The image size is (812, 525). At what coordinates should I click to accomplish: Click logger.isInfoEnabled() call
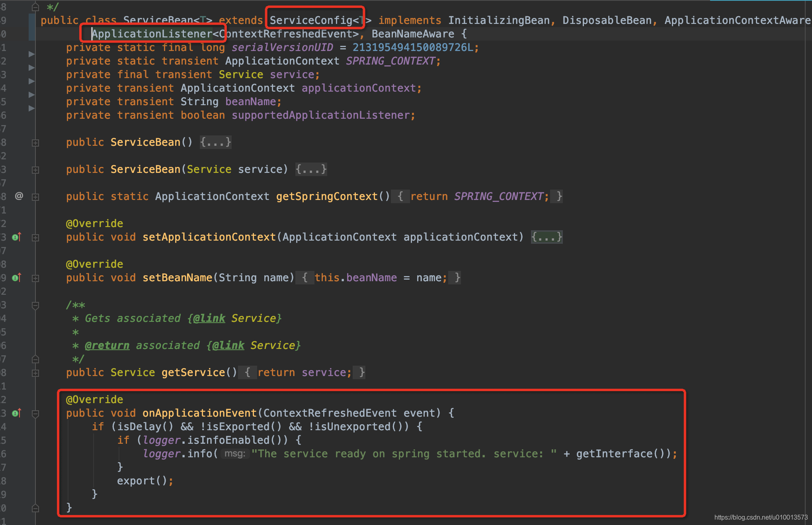(x=216, y=440)
